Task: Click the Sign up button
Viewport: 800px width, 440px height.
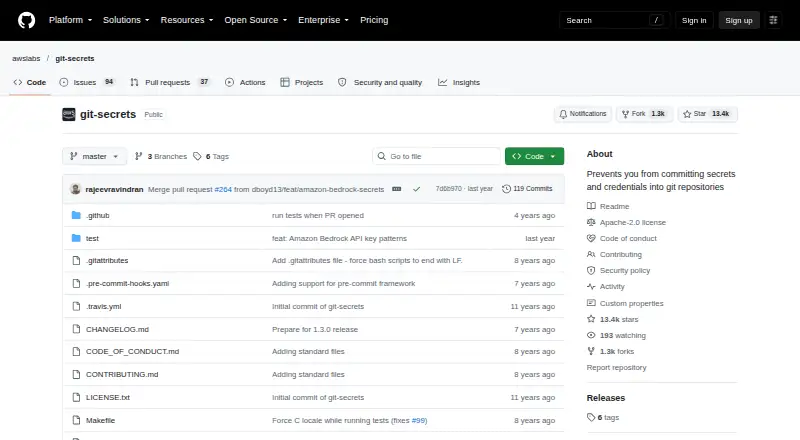Action: [739, 20]
